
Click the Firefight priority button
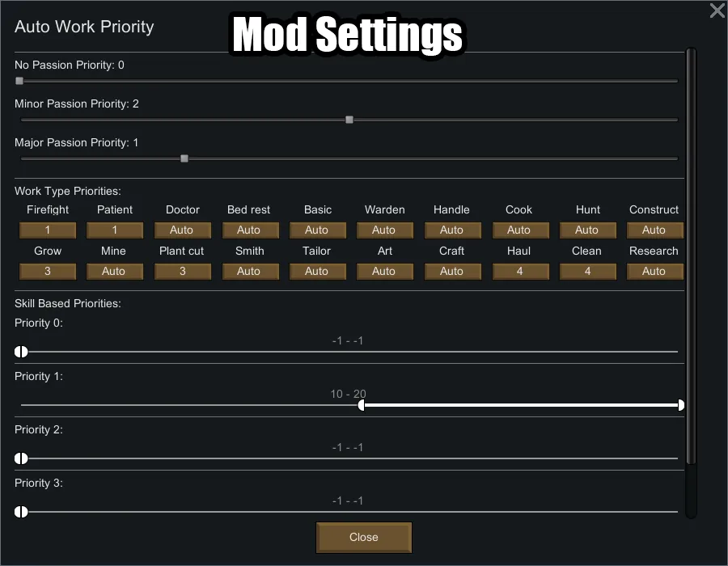pyautogui.click(x=47, y=230)
